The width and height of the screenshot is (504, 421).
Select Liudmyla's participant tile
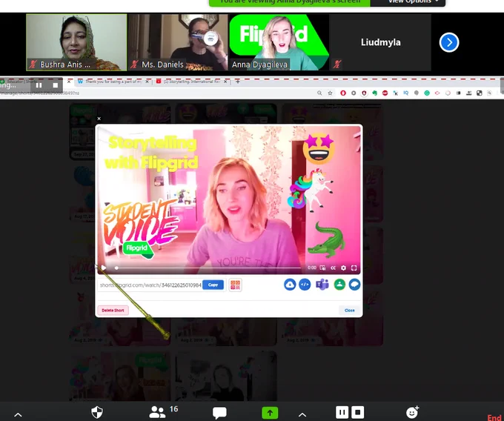(x=380, y=42)
